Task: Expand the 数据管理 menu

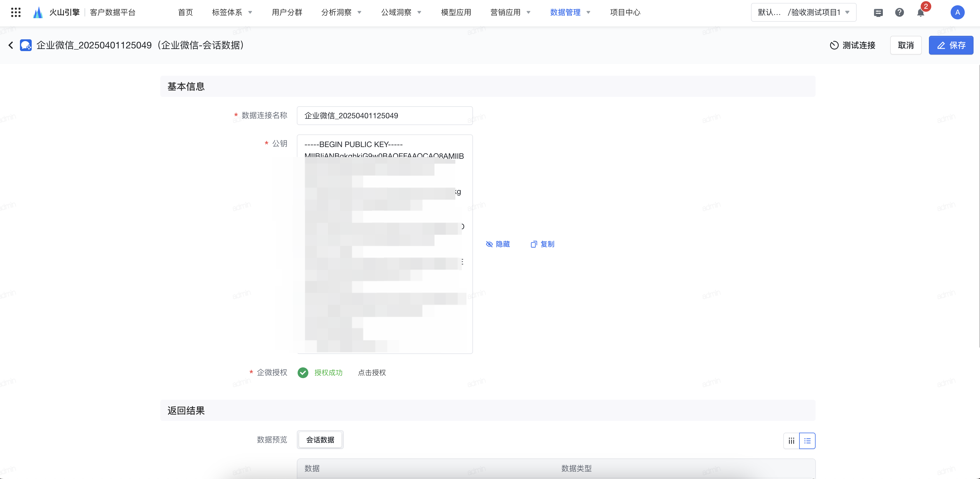Action: (x=570, y=13)
